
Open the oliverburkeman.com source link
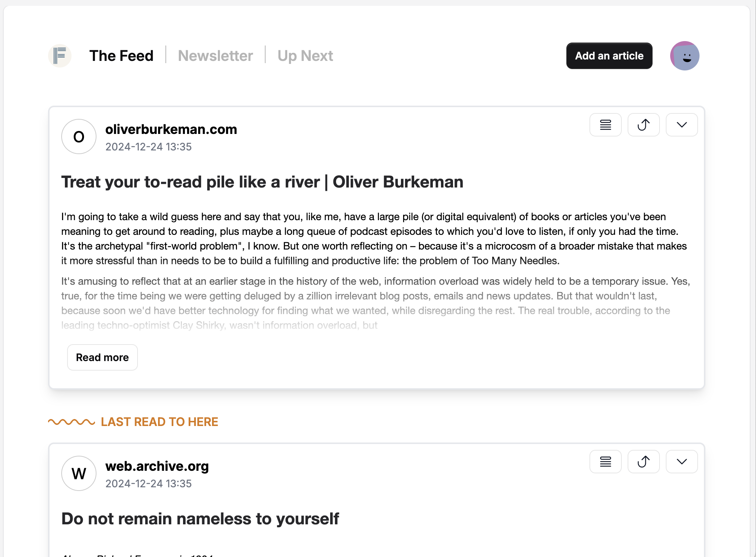coord(171,130)
